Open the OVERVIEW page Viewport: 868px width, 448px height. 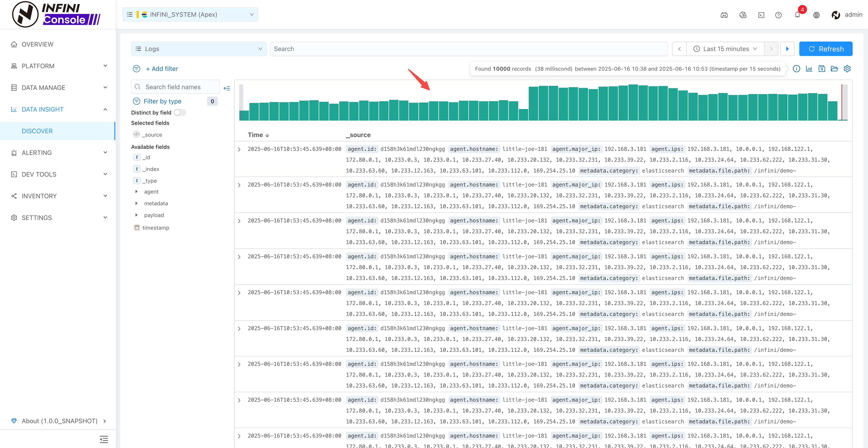(58, 44)
